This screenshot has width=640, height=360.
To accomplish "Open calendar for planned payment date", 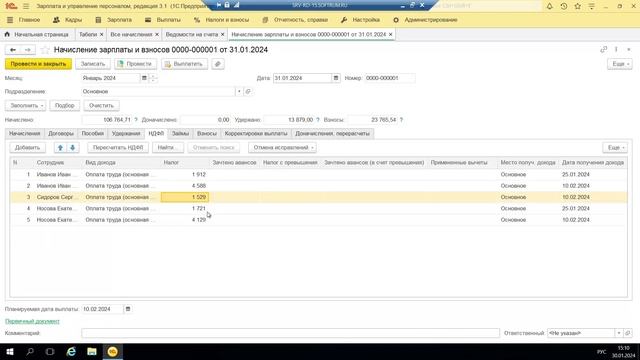I will [128, 309].
